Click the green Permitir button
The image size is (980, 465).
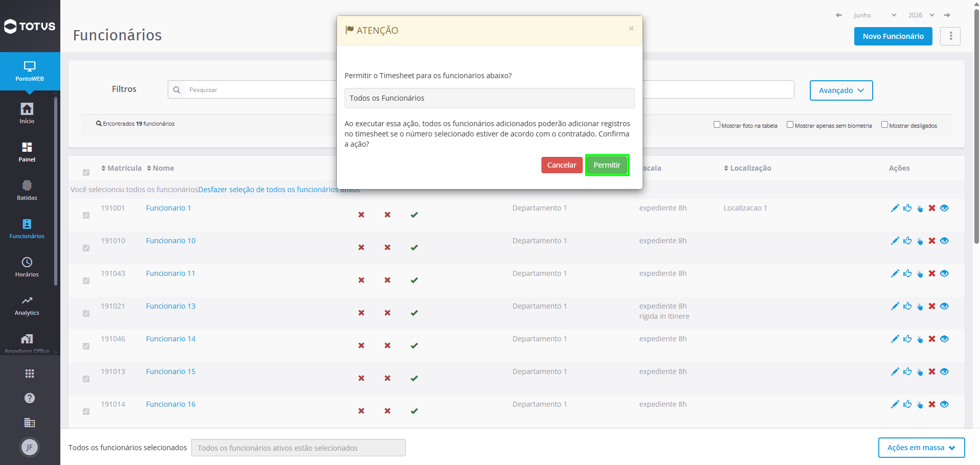tap(607, 165)
